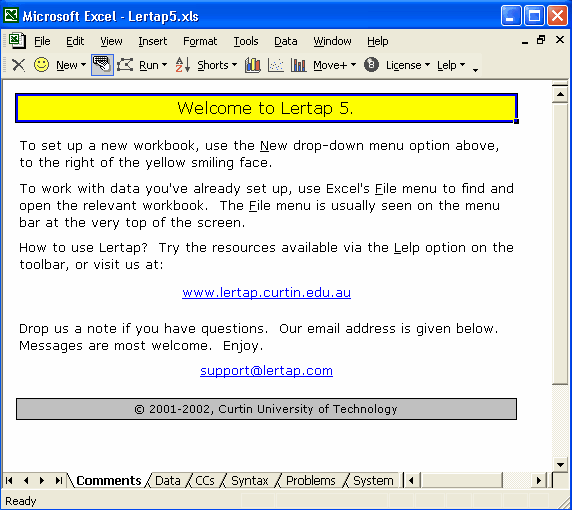This screenshot has height=510, width=572.
Task: Open the Window menu
Action: click(332, 41)
